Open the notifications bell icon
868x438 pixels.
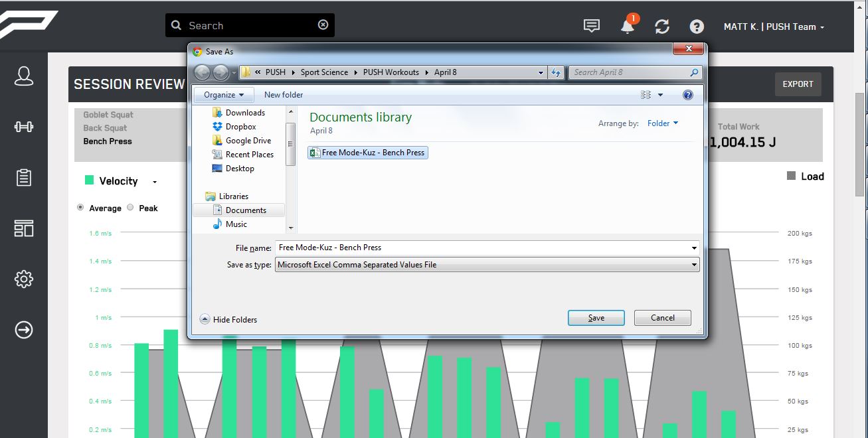point(628,27)
